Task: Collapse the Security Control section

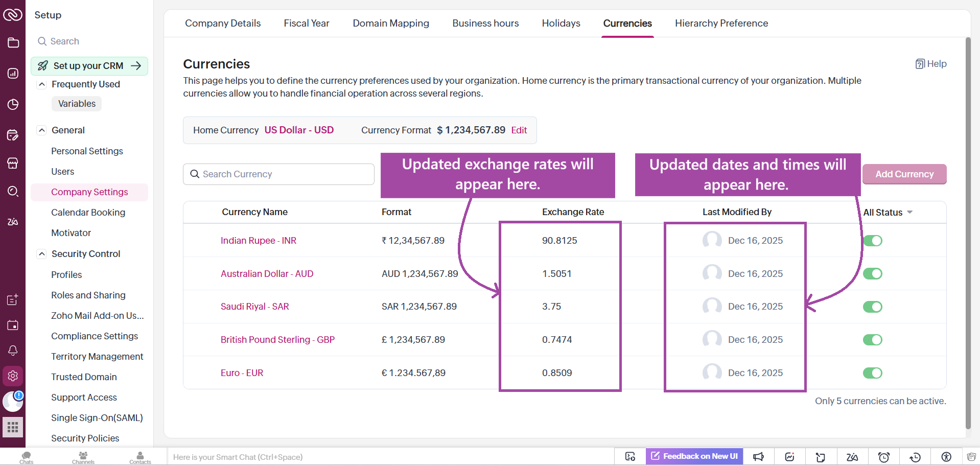Action: [42, 254]
